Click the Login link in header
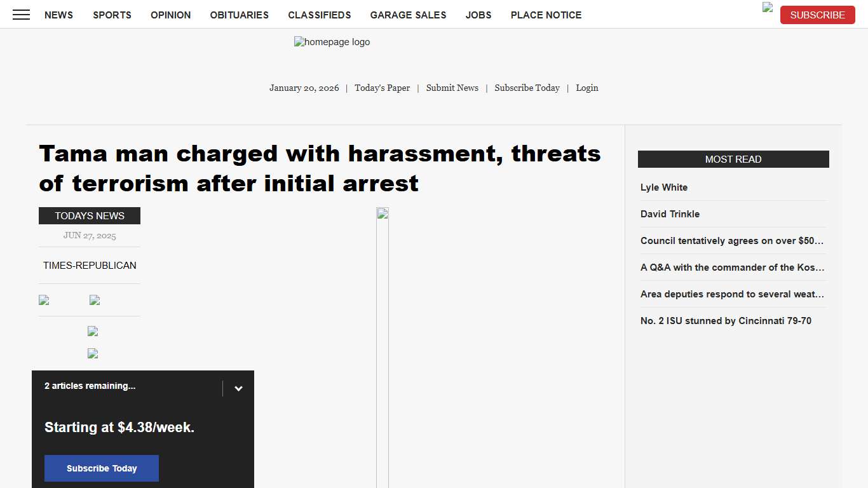The image size is (868, 488). click(x=587, y=88)
